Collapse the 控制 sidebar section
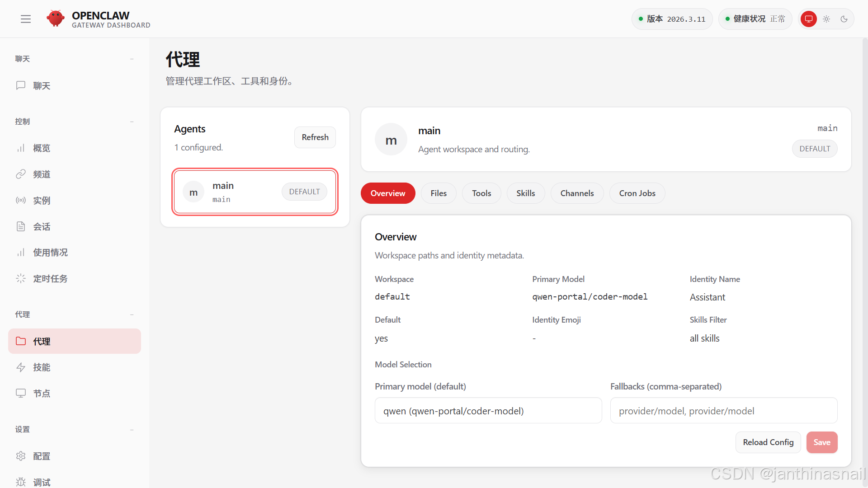 pyautogui.click(x=132, y=122)
